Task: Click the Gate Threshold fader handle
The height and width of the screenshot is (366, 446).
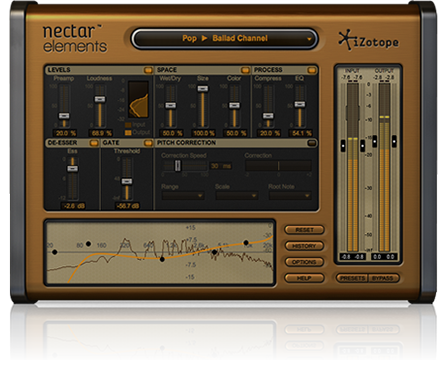Action: click(x=127, y=181)
